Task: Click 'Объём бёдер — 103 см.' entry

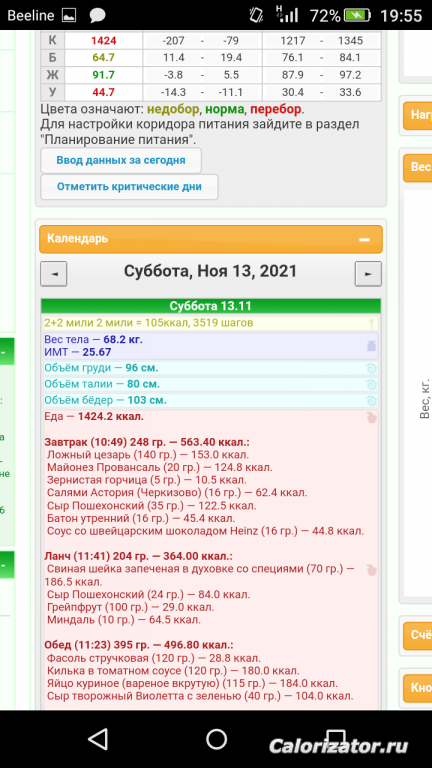Action: pos(105,401)
